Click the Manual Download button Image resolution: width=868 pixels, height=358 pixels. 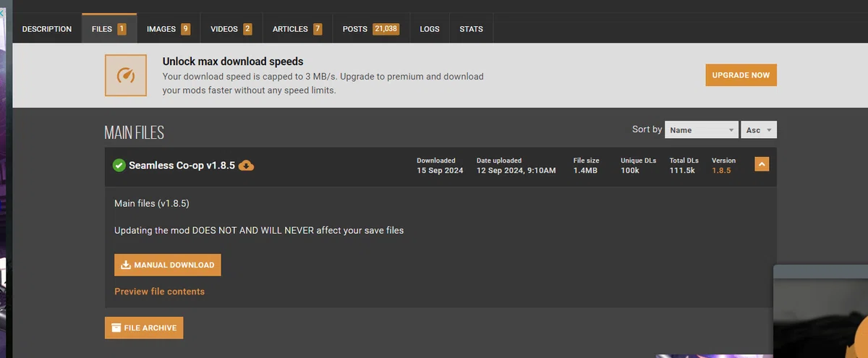point(168,265)
